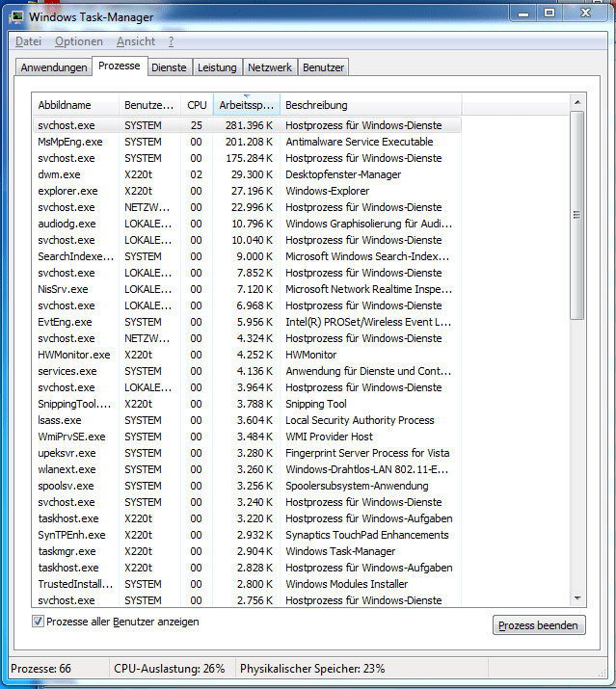
Task: Select the taskmgr.exe process row
Action: [x=247, y=551]
